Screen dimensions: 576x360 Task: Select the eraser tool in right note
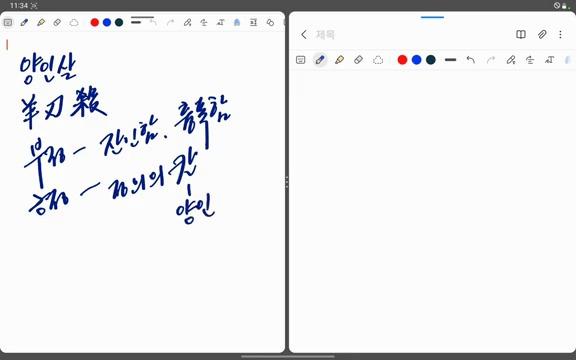click(359, 60)
